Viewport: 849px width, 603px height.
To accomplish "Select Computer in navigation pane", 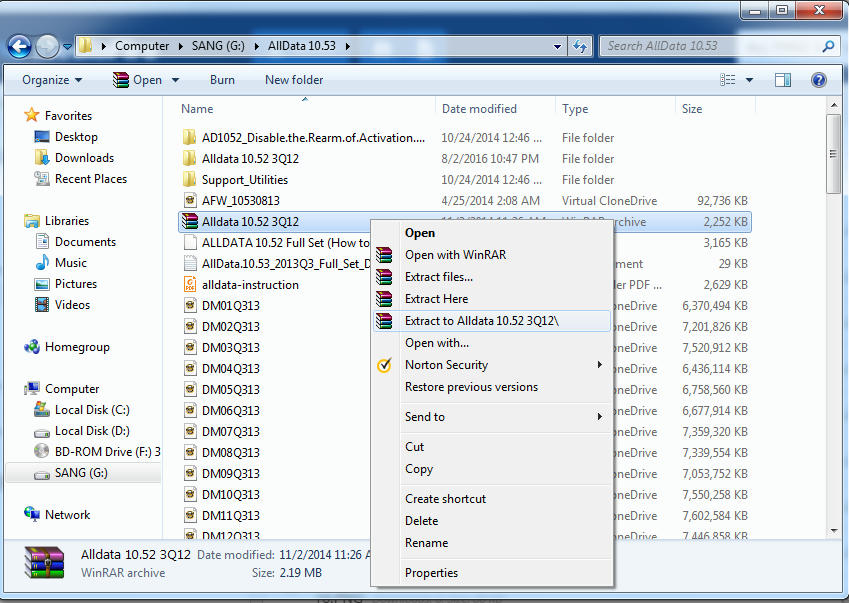I will [62, 389].
